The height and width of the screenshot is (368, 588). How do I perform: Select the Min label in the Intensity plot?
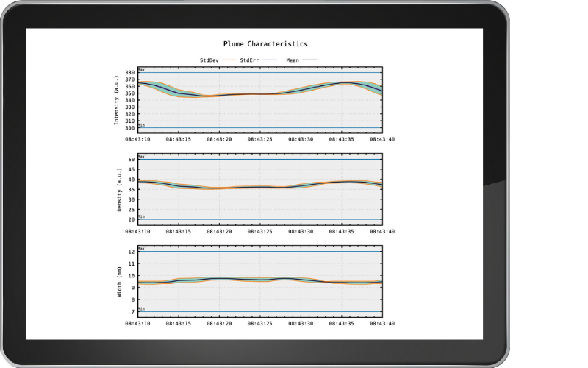coord(142,125)
